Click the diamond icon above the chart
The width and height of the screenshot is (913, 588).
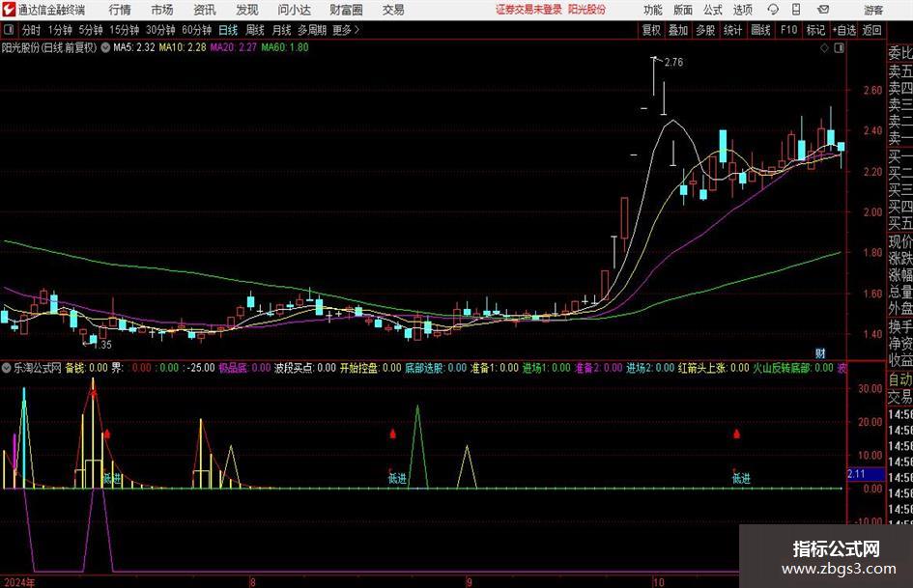(824, 48)
